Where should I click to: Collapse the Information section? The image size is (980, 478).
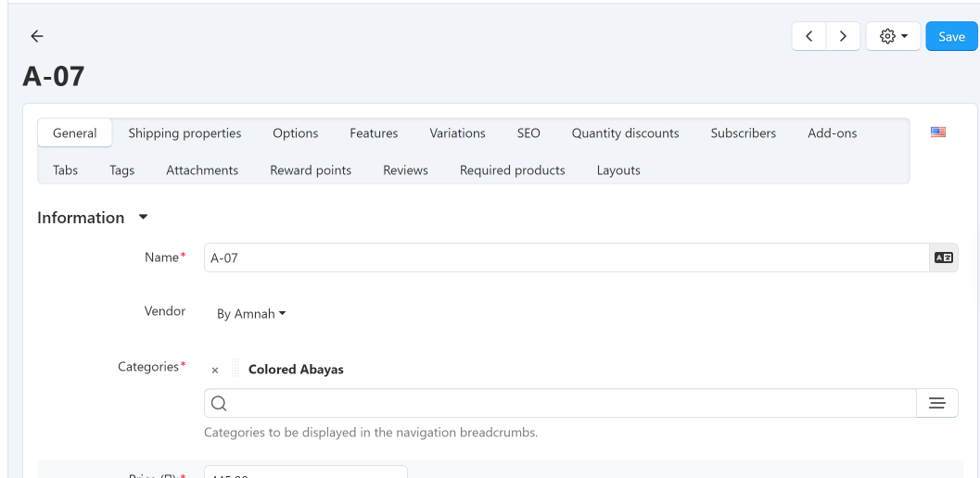[143, 218]
